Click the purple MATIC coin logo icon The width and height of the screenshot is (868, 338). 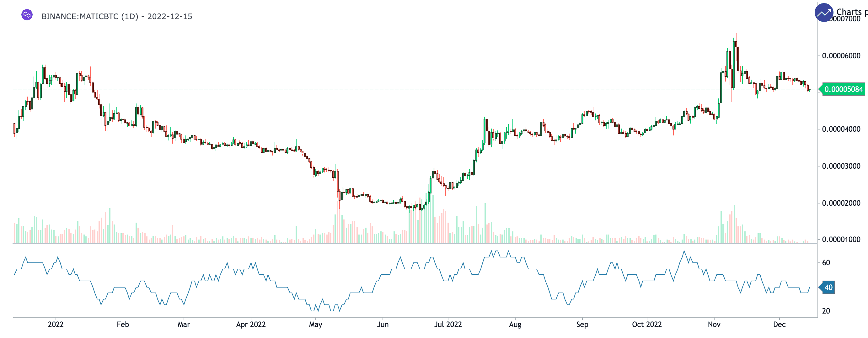pos(27,15)
